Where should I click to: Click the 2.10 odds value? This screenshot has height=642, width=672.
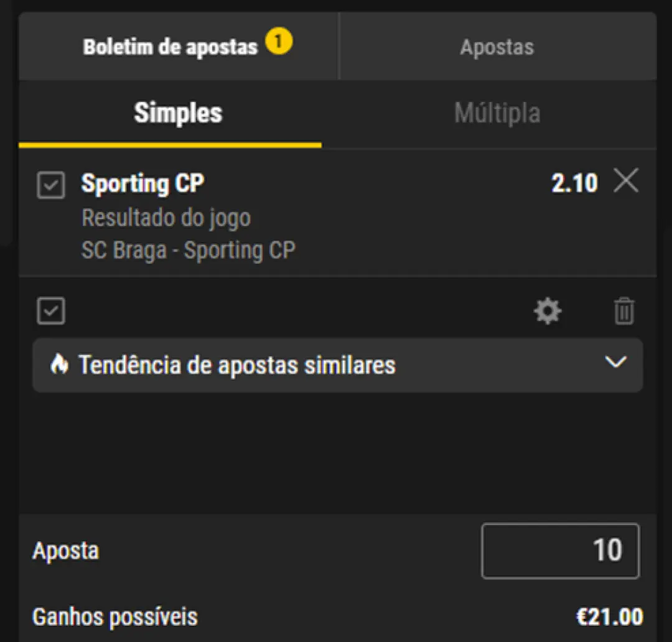point(574,183)
